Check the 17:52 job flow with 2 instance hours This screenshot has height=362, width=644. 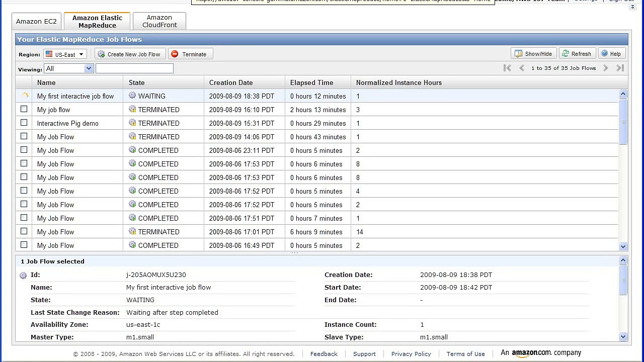pos(24,204)
